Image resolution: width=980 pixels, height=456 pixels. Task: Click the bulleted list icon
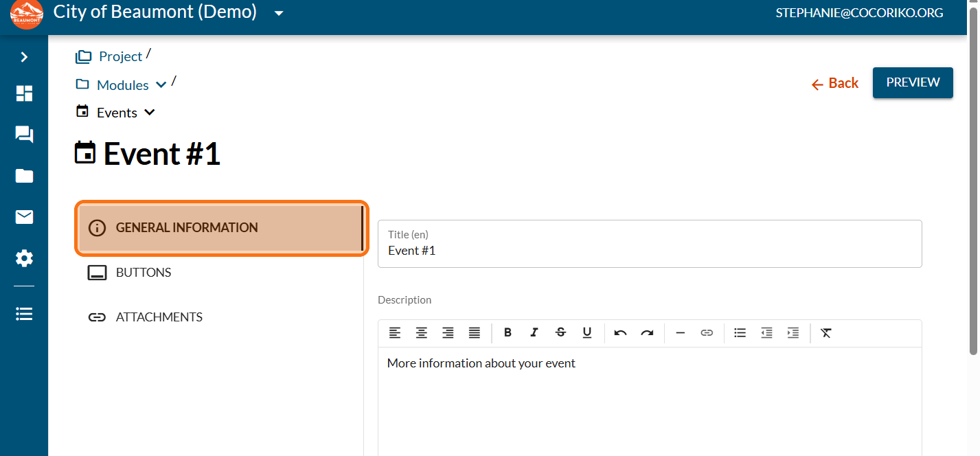point(740,333)
